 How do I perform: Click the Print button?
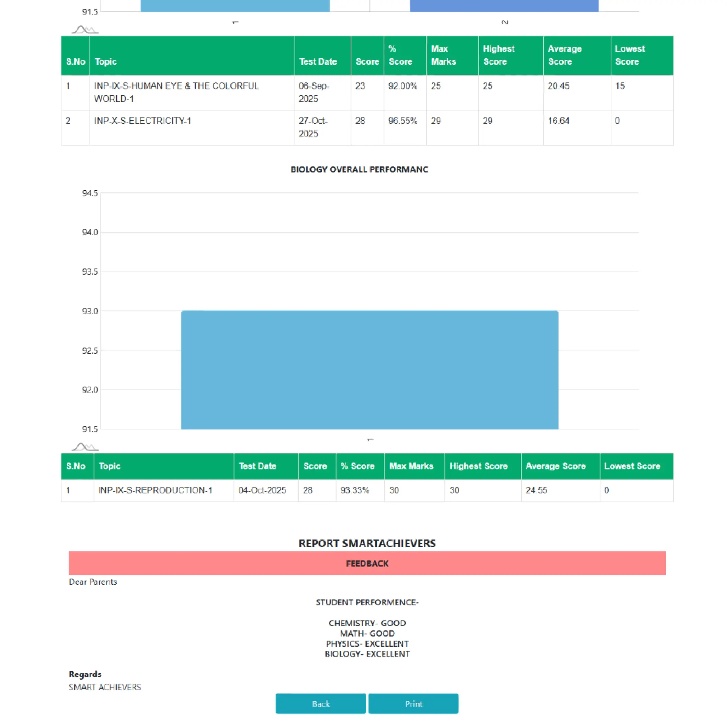[x=413, y=704]
